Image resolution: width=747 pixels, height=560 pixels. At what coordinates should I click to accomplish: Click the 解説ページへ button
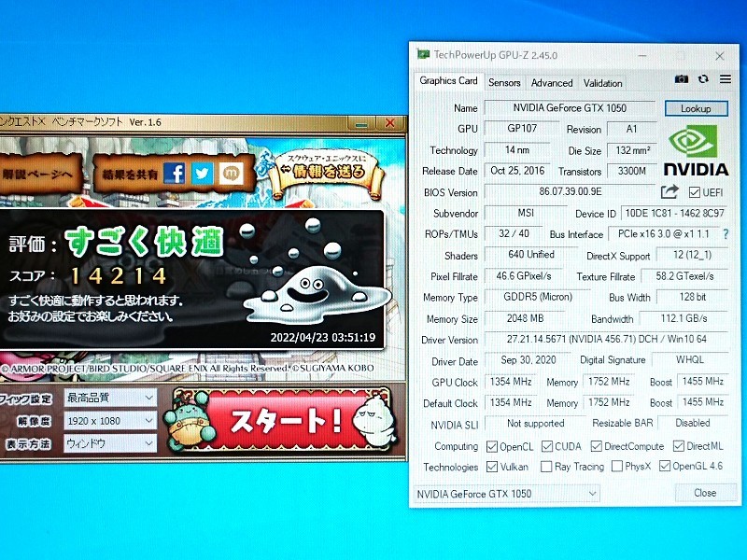click(39, 174)
